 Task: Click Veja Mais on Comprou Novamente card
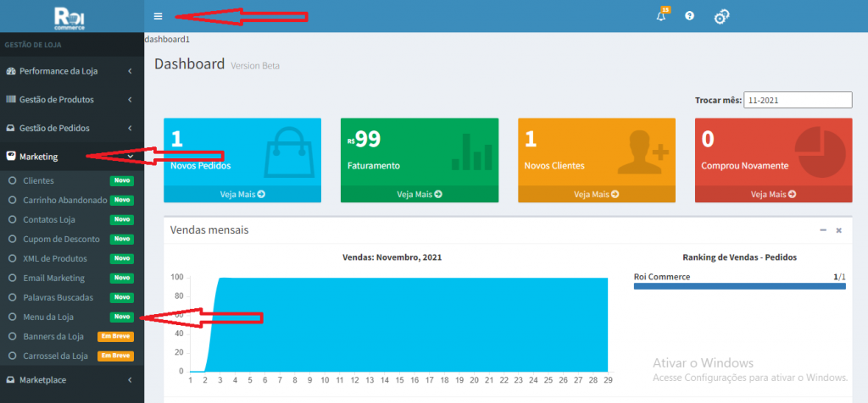tap(774, 194)
